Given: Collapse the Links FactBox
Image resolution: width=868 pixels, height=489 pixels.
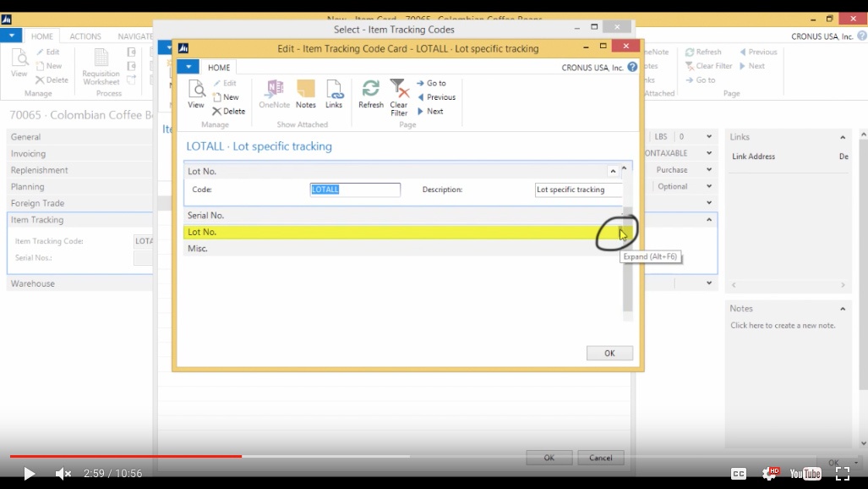Looking at the screenshot, I should pyautogui.click(x=843, y=137).
